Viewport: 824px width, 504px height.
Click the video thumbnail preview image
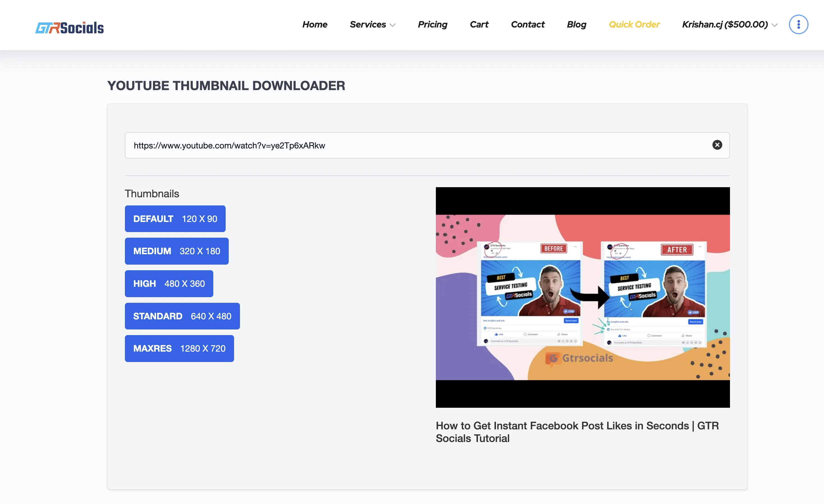point(583,297)
